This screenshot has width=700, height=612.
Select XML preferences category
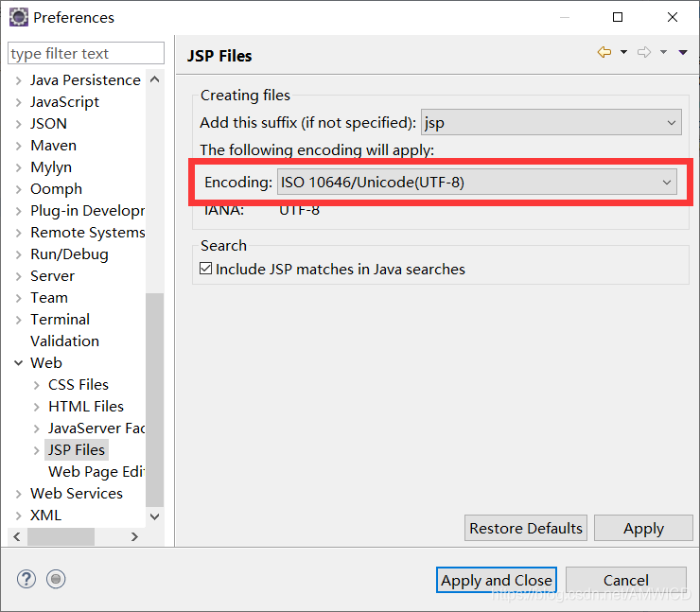click(45, 516)
